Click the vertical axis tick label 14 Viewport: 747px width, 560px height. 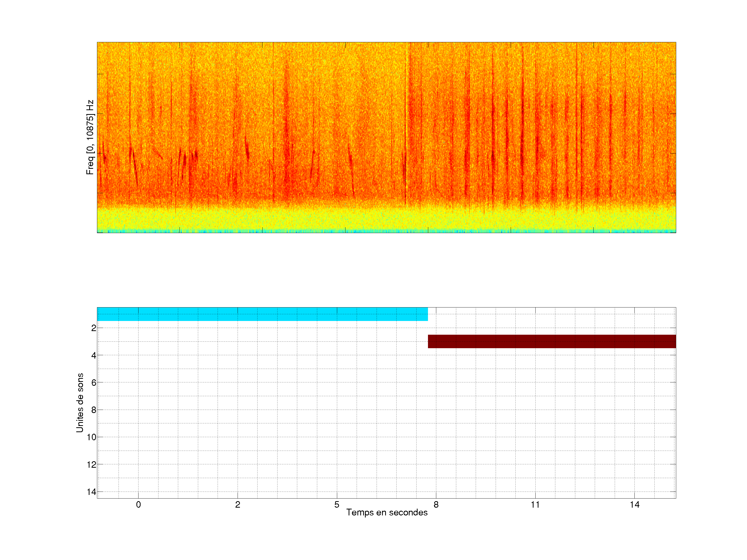click(x=92, y=492)
